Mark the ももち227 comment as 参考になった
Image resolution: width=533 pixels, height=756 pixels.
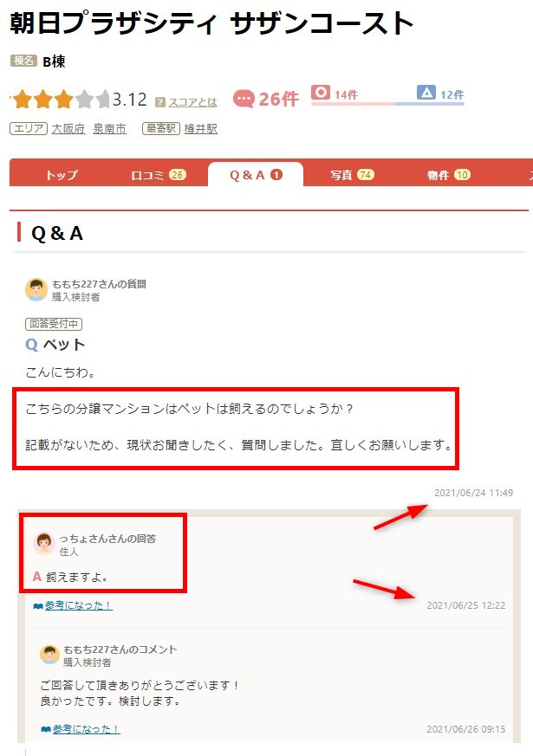tap(87, 729)
